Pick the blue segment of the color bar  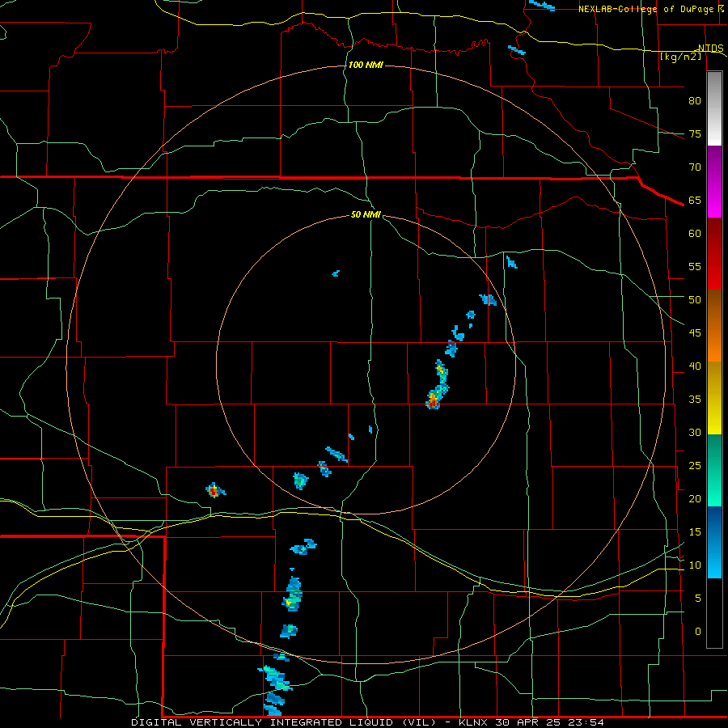[714, 542]
